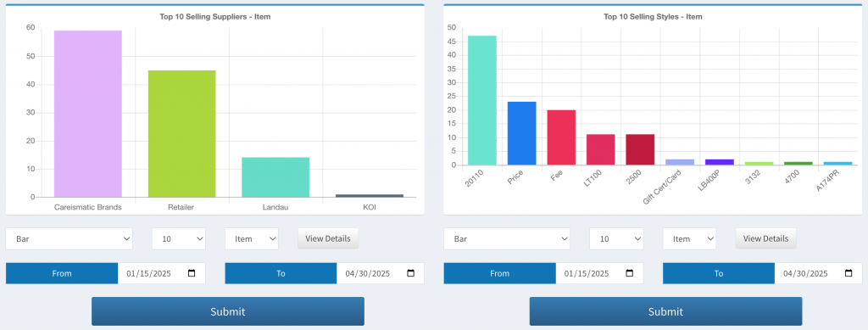
Task: Click the small KOI bar
Action: pyautogui.click(x=370, y=195)
